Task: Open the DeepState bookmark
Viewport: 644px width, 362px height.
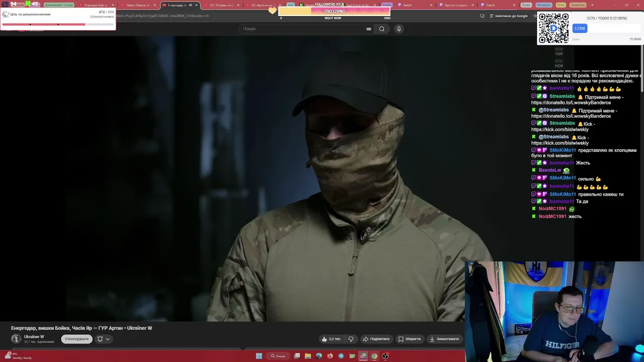Action: [578, 5]
